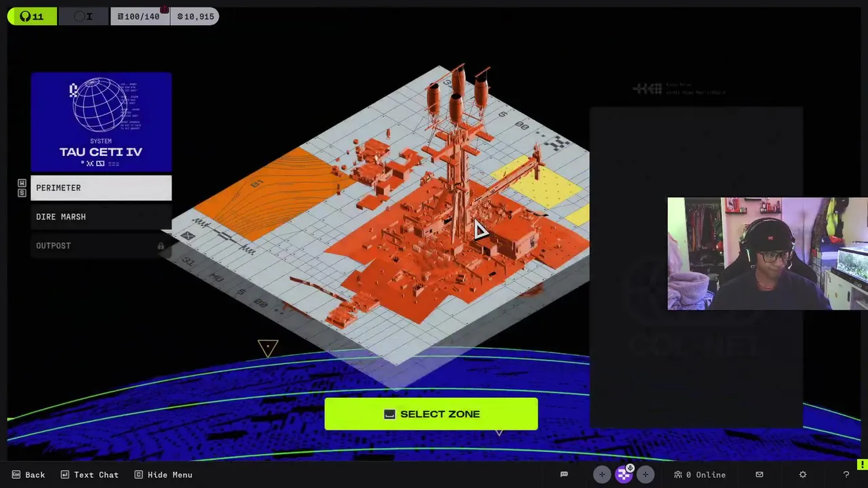The height and width of the screenshot is (488, 868).
Task: Click the 10,915 credits balance
Action: [x=195, y=16]
